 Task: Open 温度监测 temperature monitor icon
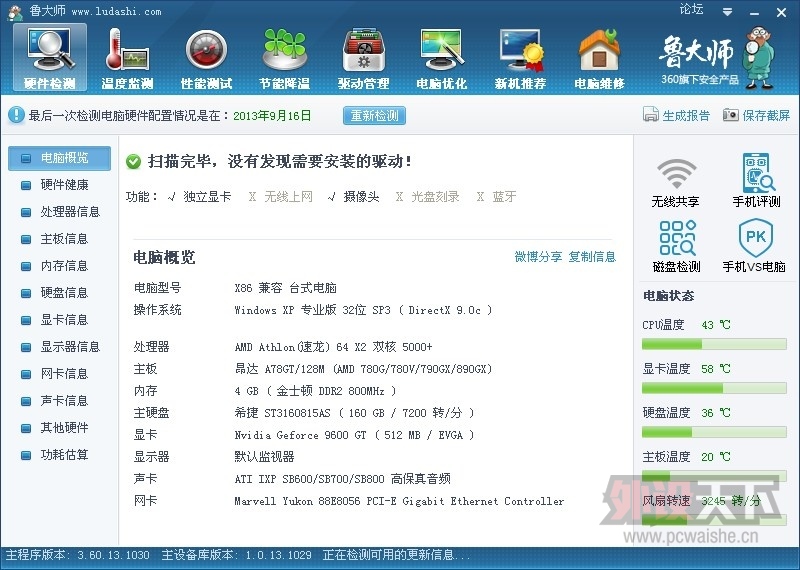[x=128, y=57]
